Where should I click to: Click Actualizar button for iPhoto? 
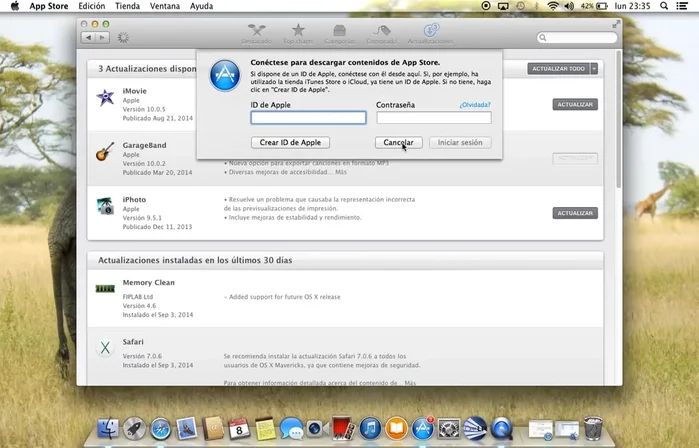point(575,213)
